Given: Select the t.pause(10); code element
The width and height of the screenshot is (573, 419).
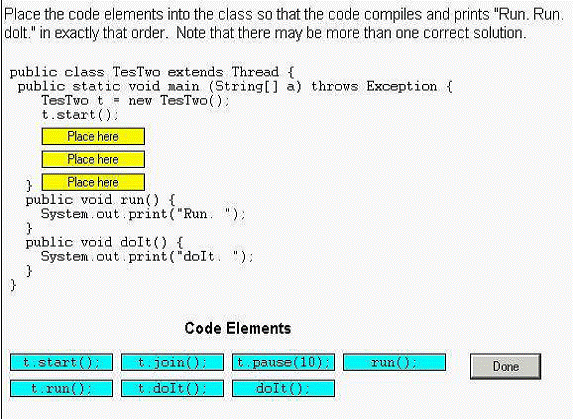Looking at the screenshot, I should 284,362.
